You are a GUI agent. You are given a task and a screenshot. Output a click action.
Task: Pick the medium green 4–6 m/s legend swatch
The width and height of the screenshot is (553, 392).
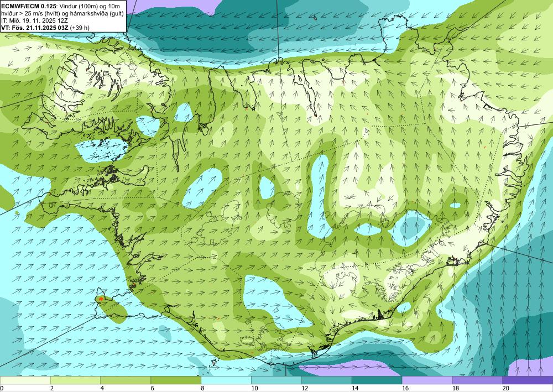pos(126,380)
